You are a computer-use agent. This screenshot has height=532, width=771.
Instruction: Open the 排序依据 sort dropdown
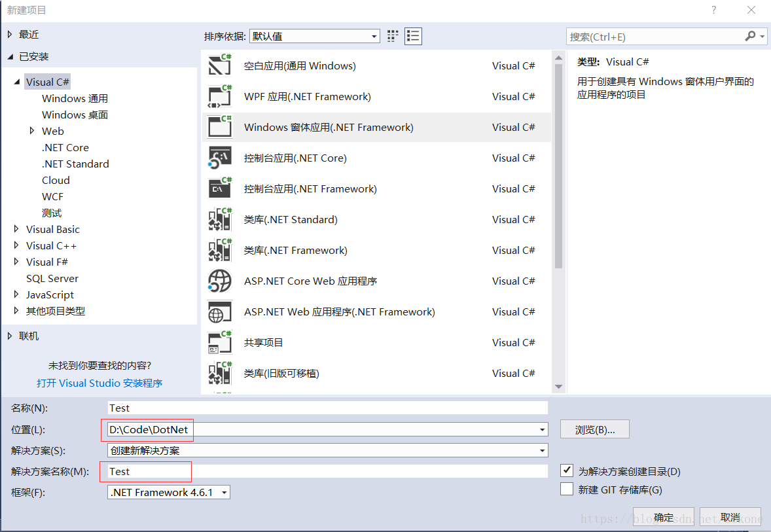315,37
